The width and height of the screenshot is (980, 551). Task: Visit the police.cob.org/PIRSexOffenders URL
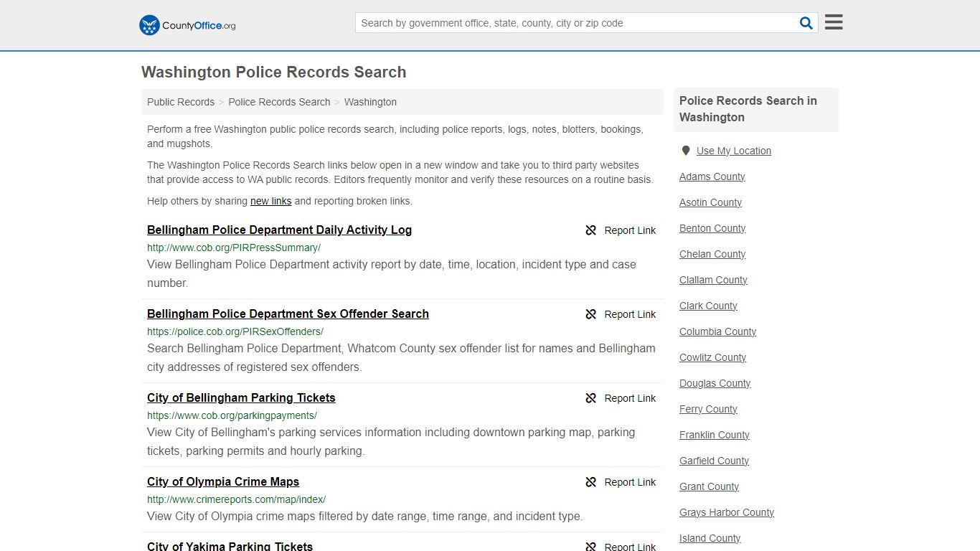coord(235,331)
